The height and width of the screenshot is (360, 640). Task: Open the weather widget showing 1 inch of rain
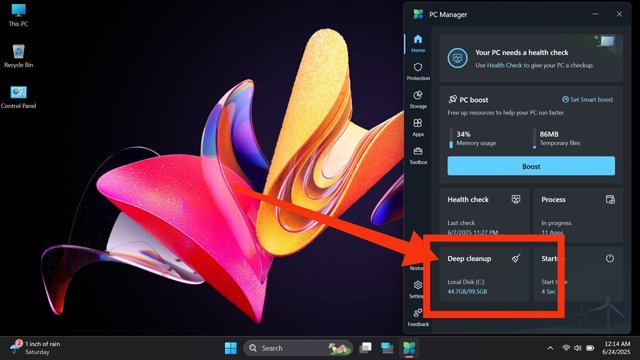(36, 348)
